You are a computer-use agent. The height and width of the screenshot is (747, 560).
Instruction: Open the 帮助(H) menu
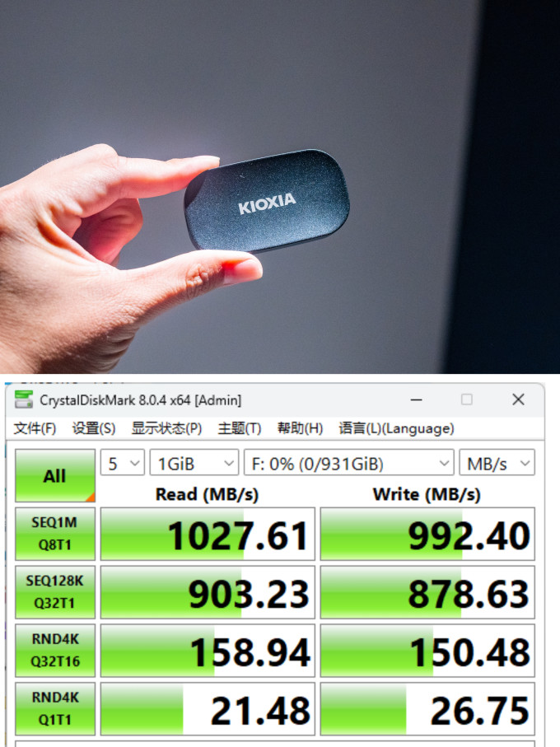pos(300,428)
